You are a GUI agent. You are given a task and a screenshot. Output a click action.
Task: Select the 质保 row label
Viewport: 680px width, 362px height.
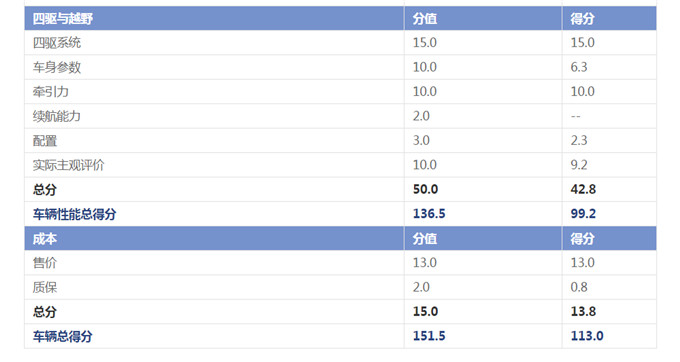(45, 287)
